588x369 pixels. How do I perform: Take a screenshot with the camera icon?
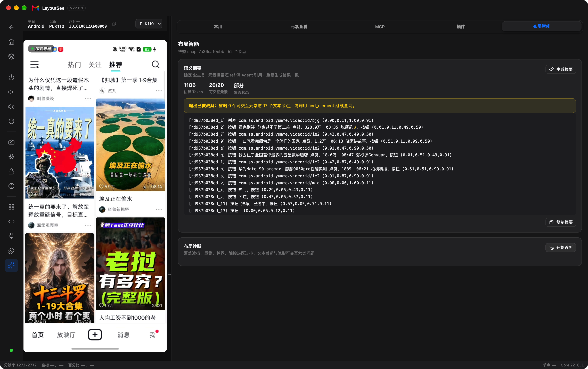[x=11, y=142]
